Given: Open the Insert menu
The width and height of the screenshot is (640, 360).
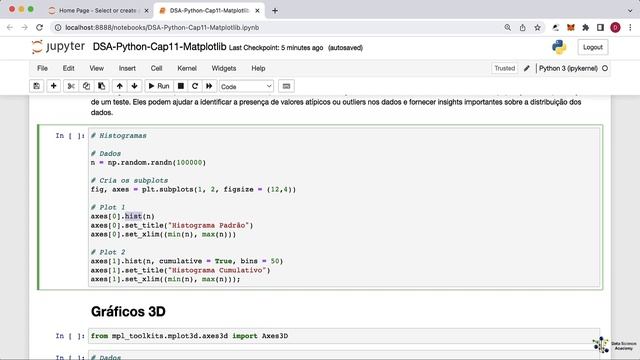Looking at the screenshot, I should [x=127, y=68].
